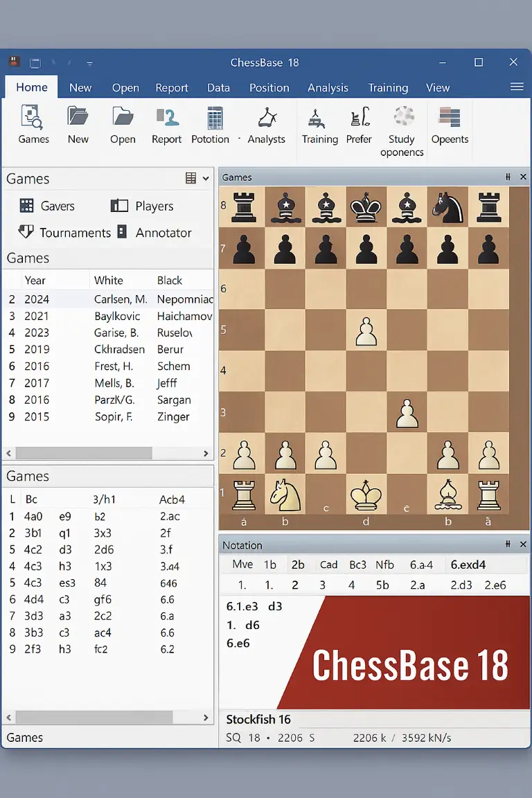Viewport: 532px width, 798px height.
Task: Select the Garise, B. 2023 game row
Action: 108,332
